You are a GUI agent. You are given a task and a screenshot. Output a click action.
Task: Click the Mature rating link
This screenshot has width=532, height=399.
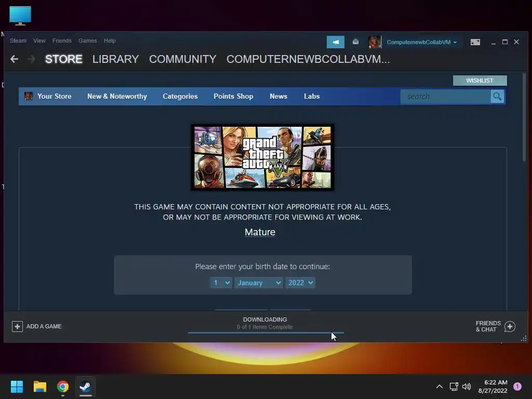[260, 232]
